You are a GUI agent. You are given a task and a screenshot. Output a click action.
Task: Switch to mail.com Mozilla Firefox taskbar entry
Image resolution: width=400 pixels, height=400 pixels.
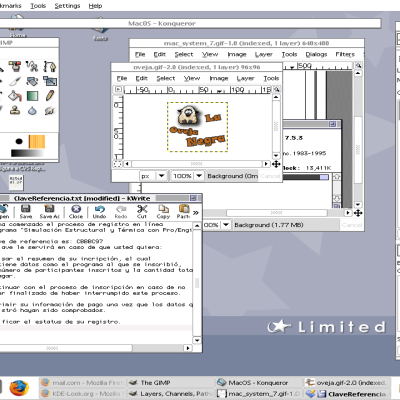[x=83, y=383]
